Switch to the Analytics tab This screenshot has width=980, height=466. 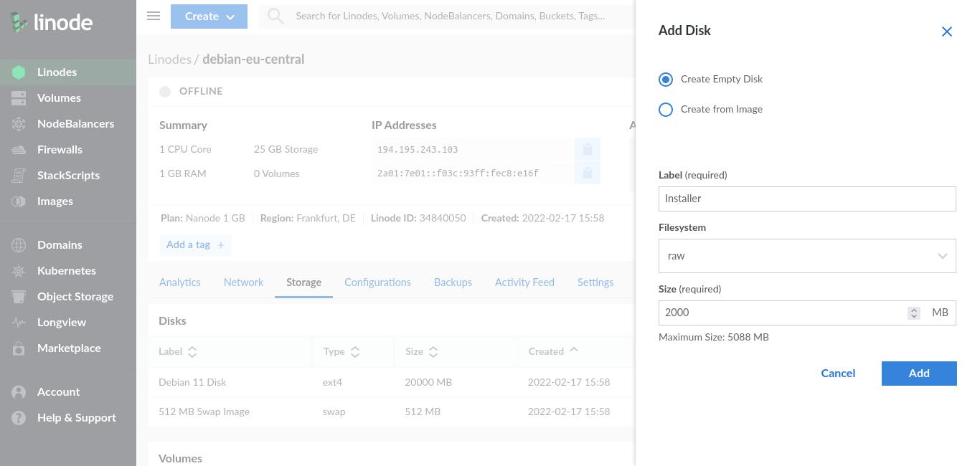tap(180, 282)
